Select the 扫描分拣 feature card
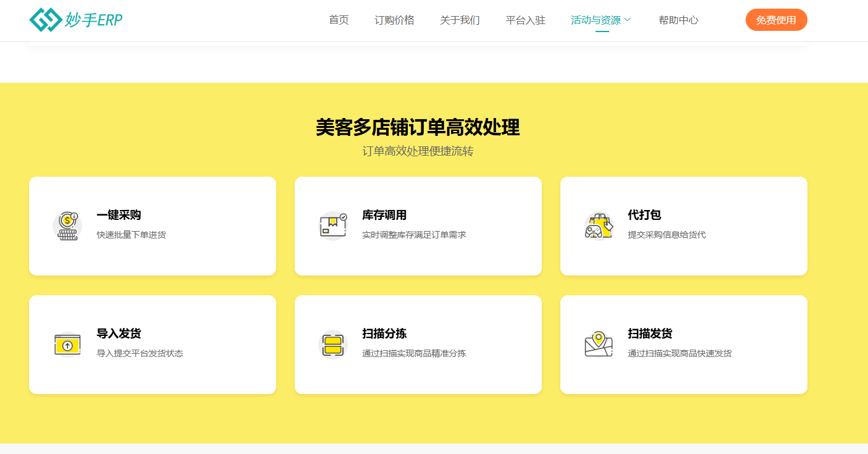 418,344
